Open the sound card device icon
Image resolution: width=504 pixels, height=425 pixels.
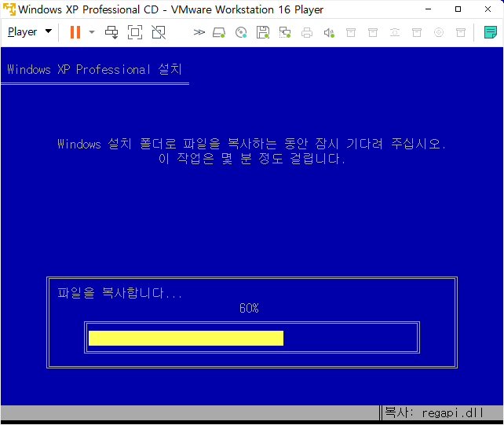coord(329,32)
